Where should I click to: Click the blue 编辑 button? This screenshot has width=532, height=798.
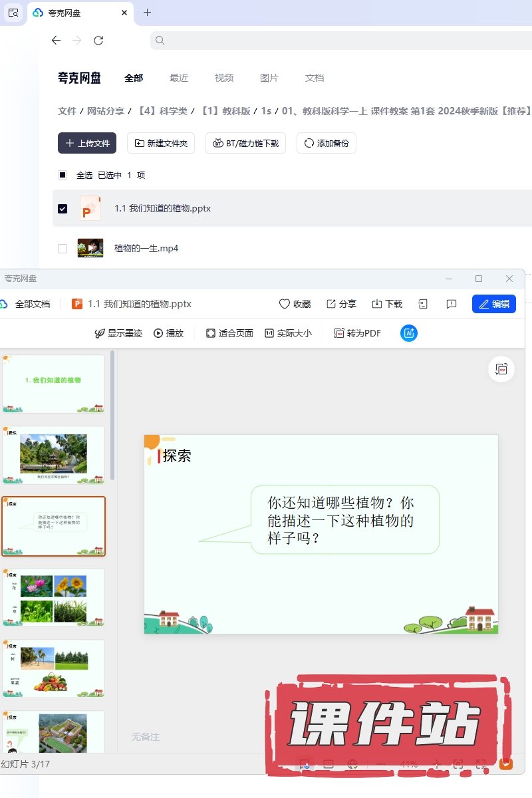click(493, 304)
